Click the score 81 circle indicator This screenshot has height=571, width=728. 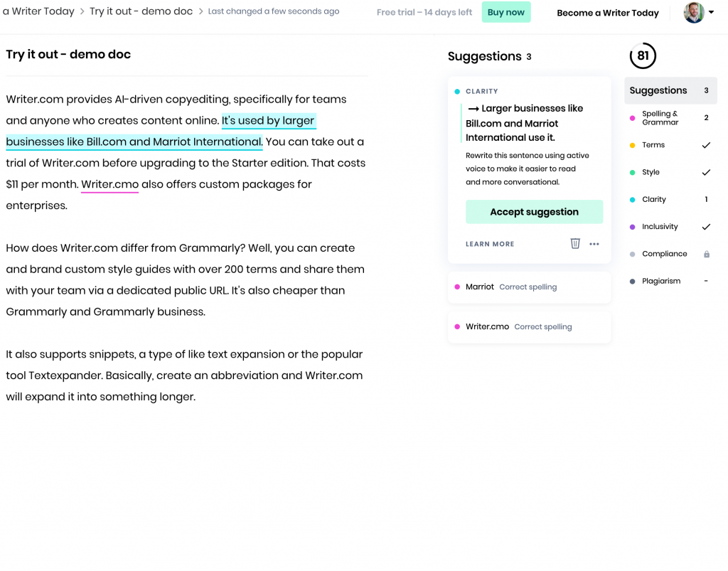click(643, 56)
